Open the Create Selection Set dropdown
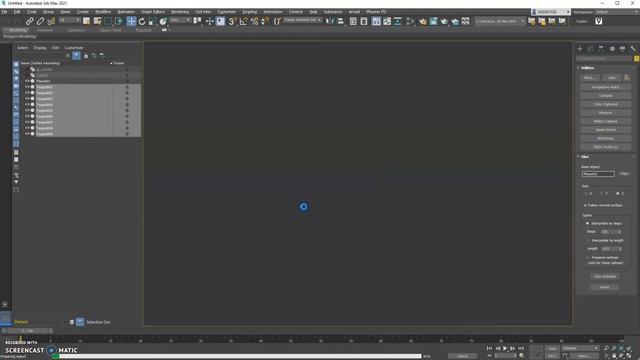The image size is (640, 360). [302, 20]
